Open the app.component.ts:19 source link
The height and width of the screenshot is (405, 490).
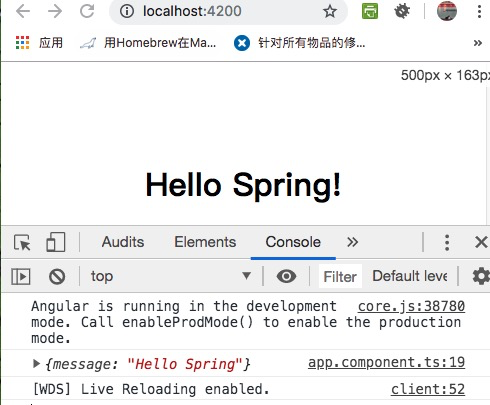tap(386, 363)
